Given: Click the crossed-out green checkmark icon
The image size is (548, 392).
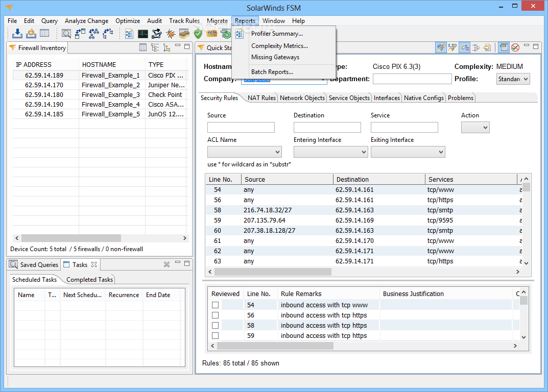Looking at the screenshot, I should pos(515,47).
